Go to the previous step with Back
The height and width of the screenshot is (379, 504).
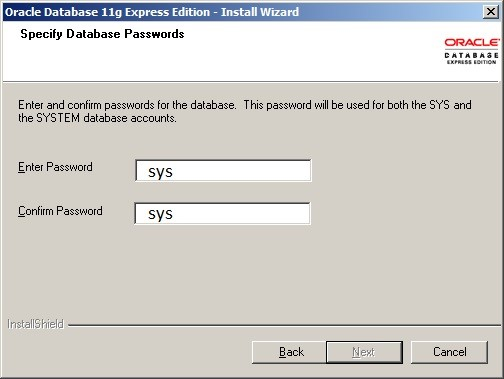point(289,352)
